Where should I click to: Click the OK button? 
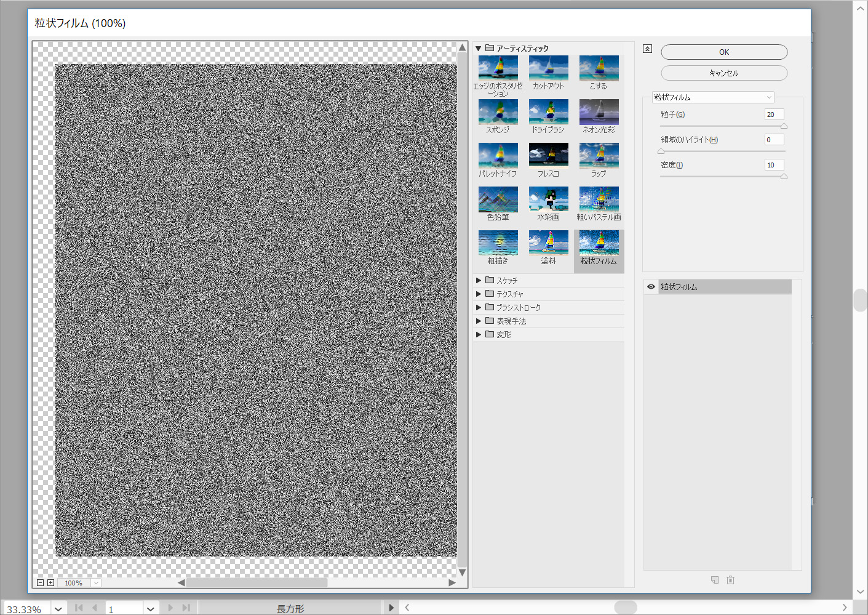724,52
